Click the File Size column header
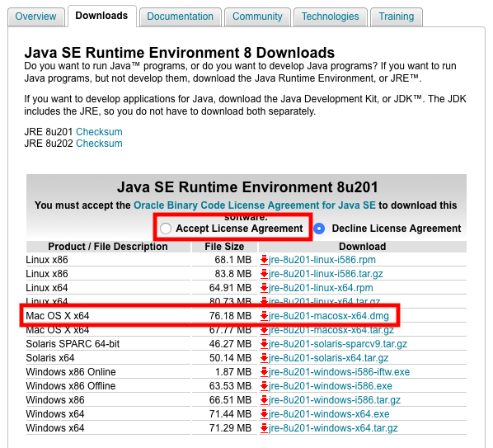The height and width of the screenshot is (448, 493). click(x=224, y=247)
